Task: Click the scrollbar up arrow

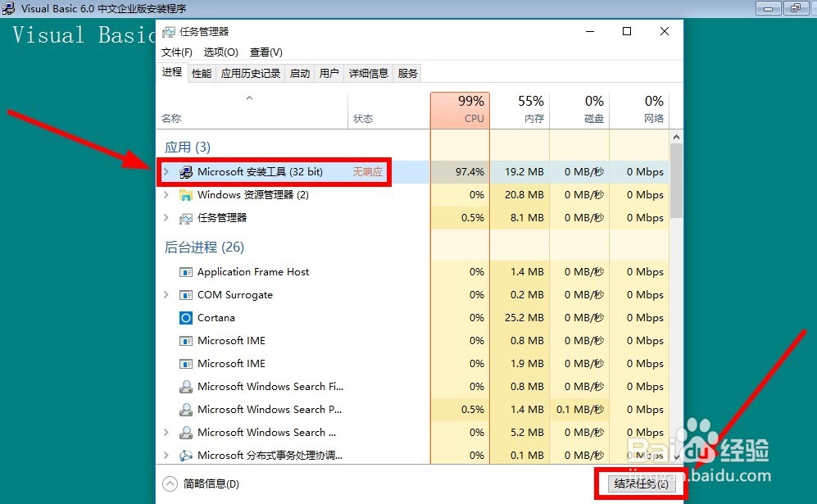Action: click(676, 137)
